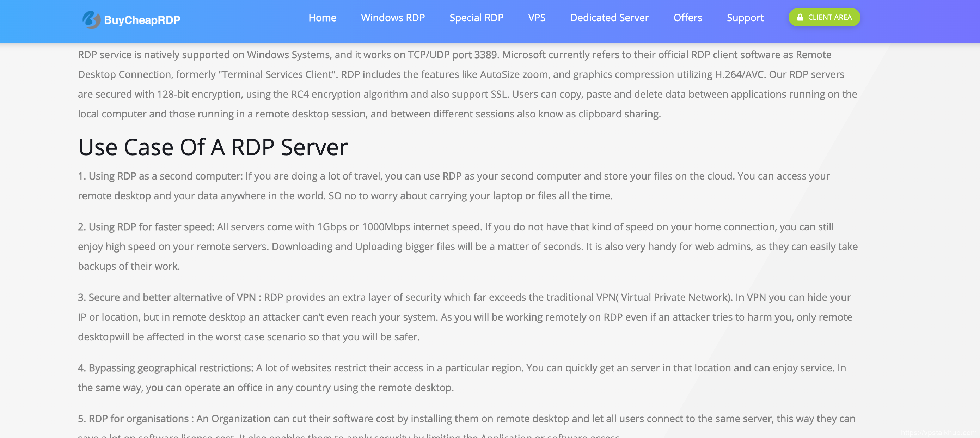Open the Windows RDP menu

(x=393, y=18)
